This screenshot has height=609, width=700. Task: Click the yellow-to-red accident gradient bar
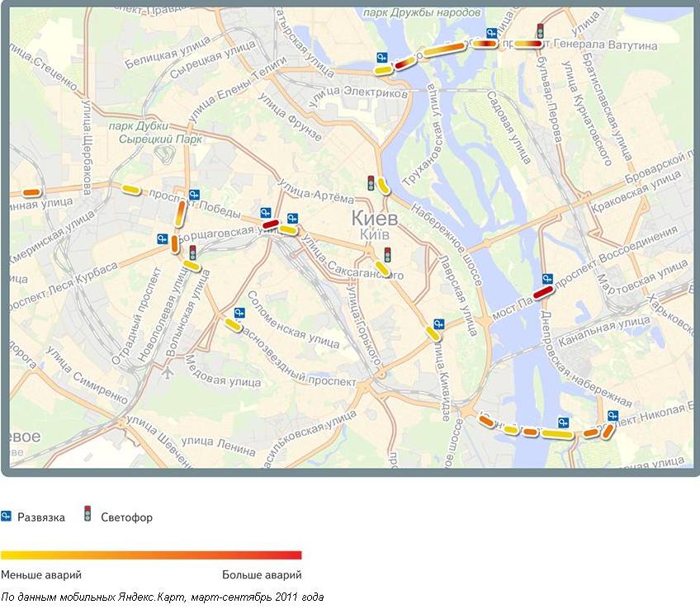151,555
